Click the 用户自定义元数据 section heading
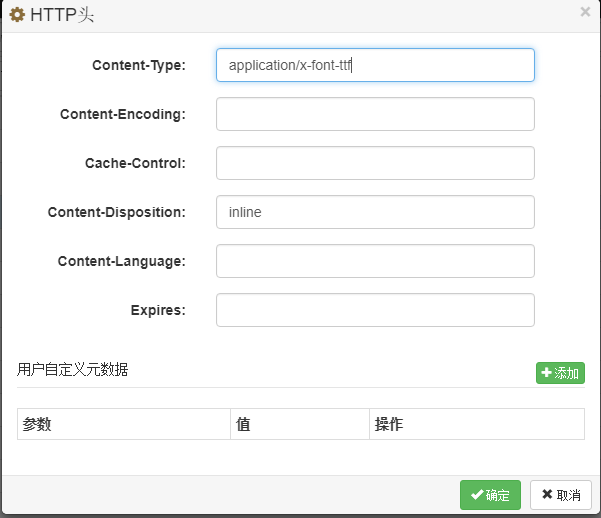 [x=72, y=369]
